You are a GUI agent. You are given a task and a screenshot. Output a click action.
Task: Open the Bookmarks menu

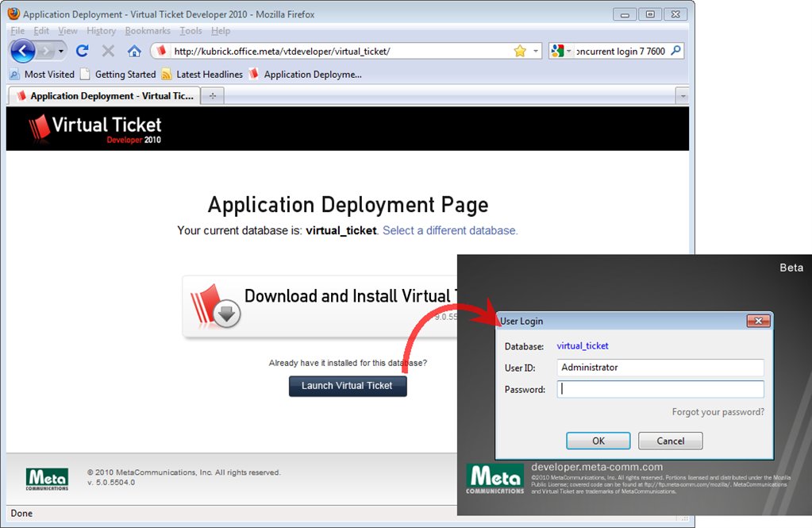pyautogui.click(x=148, y=31)
